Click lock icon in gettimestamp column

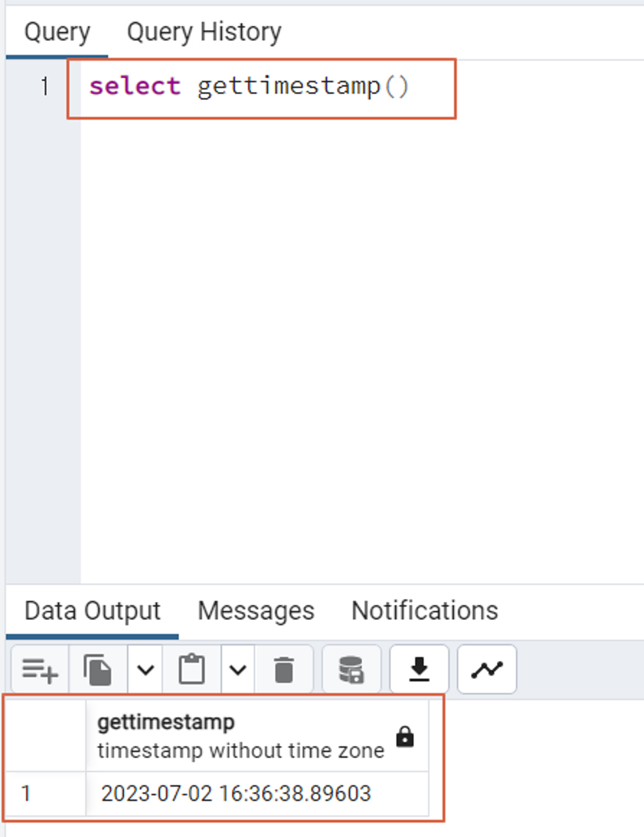point(405,736)
